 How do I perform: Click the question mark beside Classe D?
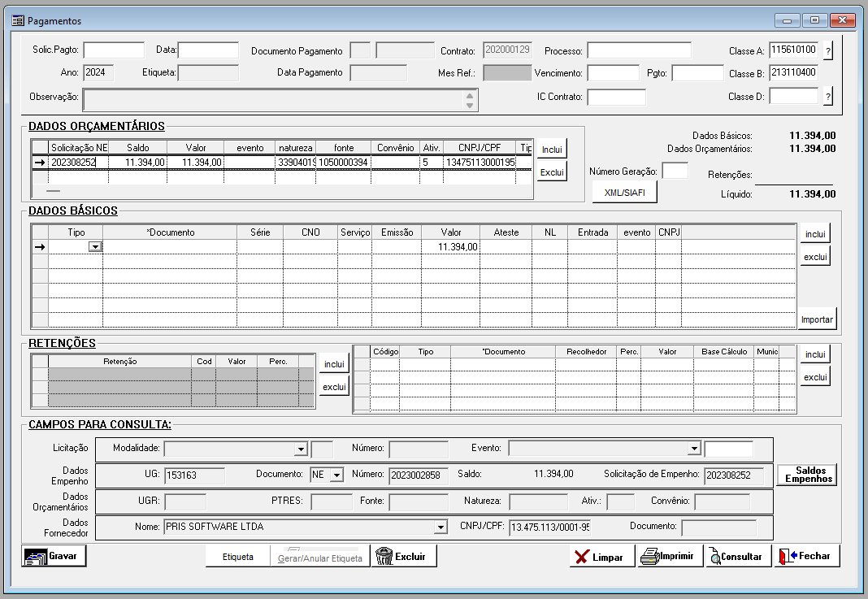point(828,97)
